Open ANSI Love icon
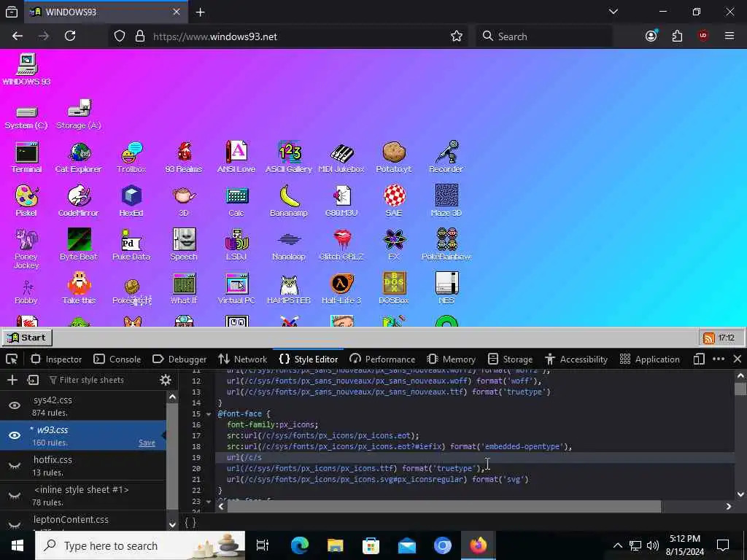Image resolution: width=747 pixels, height=560 pixels. [x=236, y=157]
